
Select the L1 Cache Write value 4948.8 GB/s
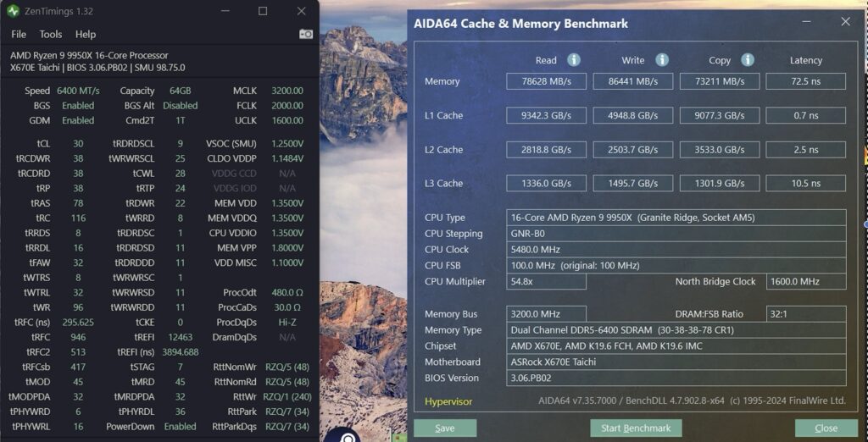click(632, 116)
